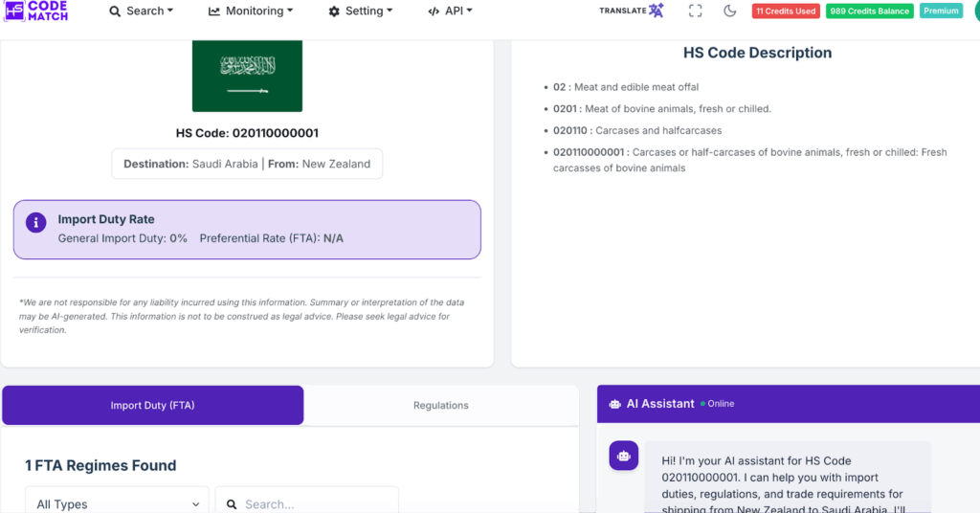Expand the API menu
The image size is (980, 513).
450,11
